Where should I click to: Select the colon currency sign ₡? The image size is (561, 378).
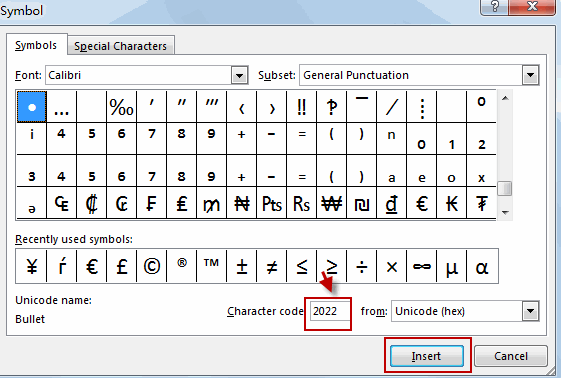(x=92, y=202)
